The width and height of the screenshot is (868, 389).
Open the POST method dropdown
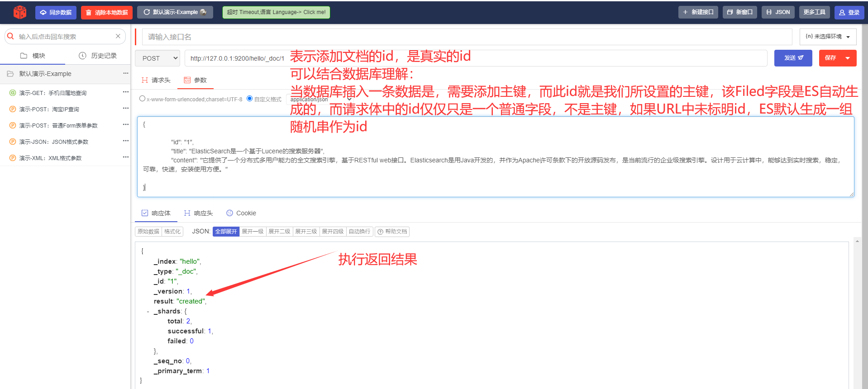pos(157,58)
